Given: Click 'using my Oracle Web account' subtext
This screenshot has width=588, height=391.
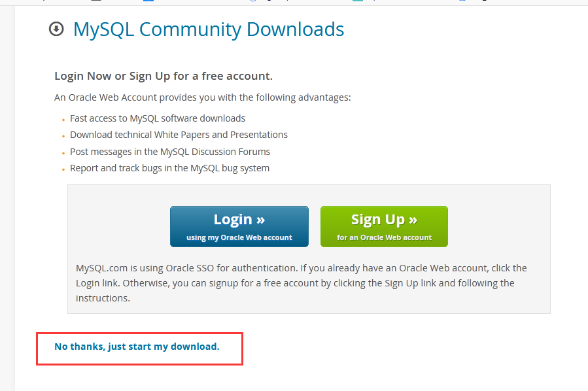Looking at the screenshot, I should (239, 237).
